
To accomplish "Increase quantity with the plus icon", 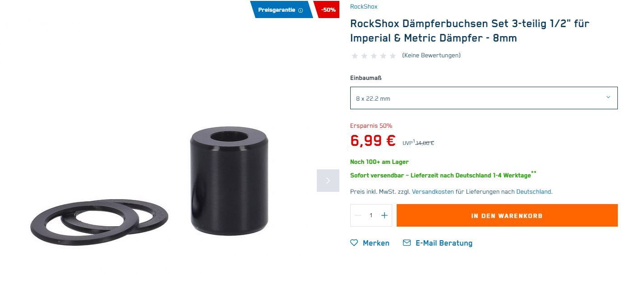I will [385, 215].
